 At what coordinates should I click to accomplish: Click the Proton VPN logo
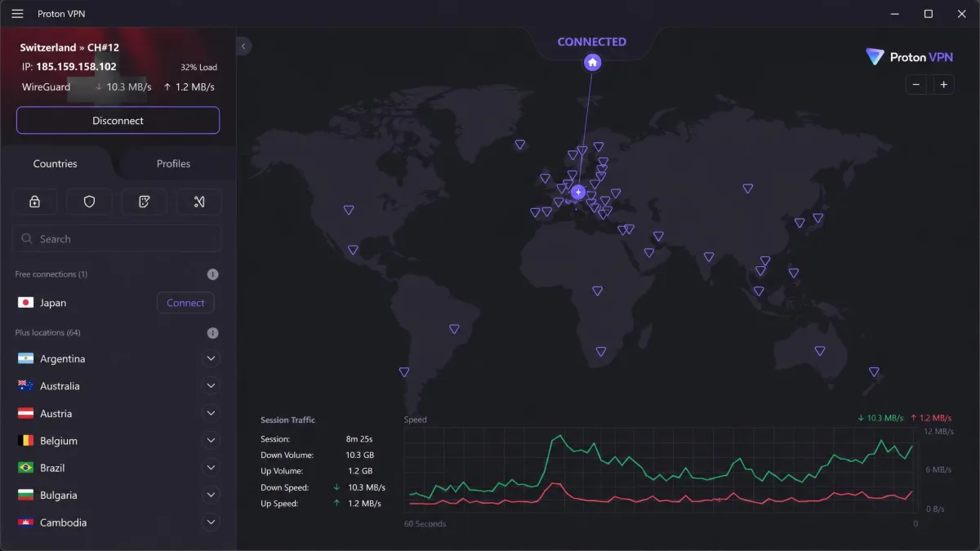tap(909, 57)
